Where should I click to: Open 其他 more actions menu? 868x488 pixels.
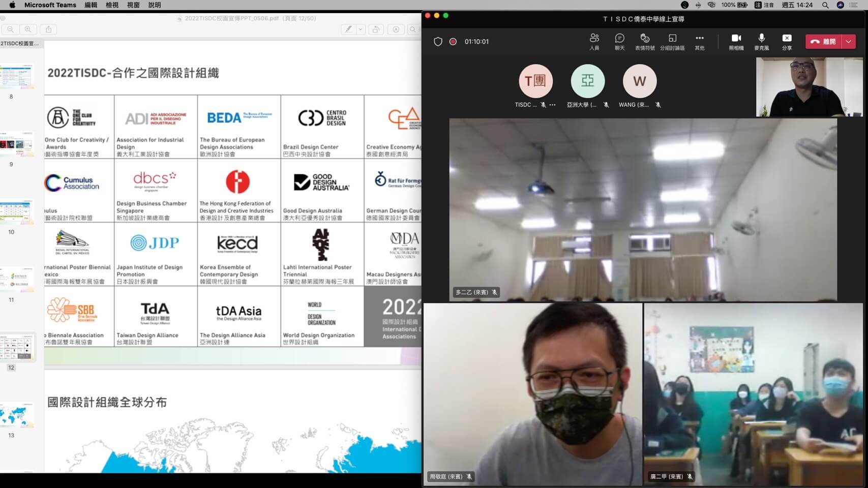(700, 41)
